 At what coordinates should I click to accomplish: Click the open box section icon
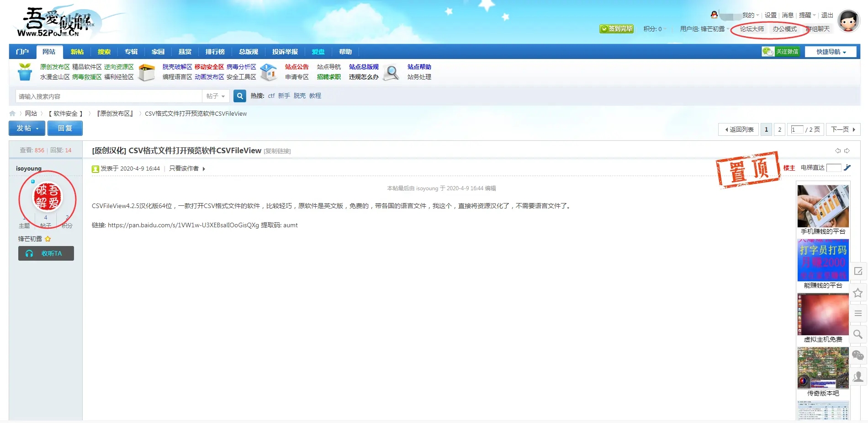[147, 72]
